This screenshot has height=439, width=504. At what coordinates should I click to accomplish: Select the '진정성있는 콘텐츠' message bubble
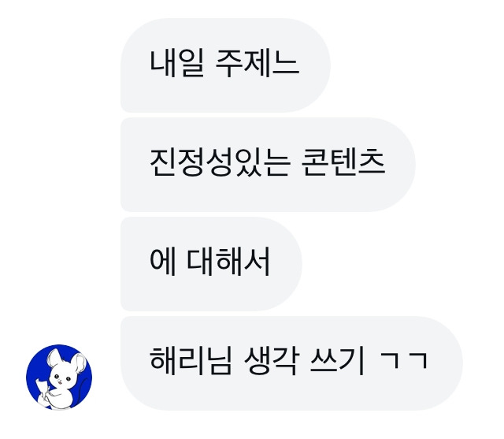tap(268, 165)
